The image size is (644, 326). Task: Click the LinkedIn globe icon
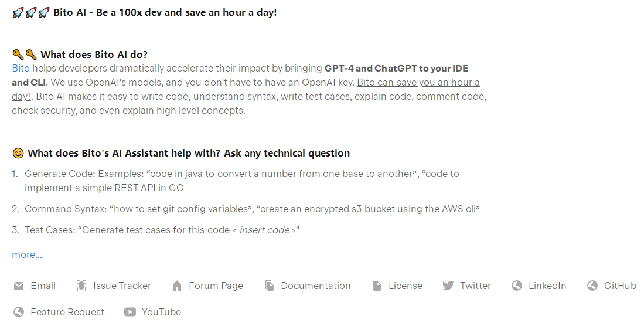pos(517,286)
